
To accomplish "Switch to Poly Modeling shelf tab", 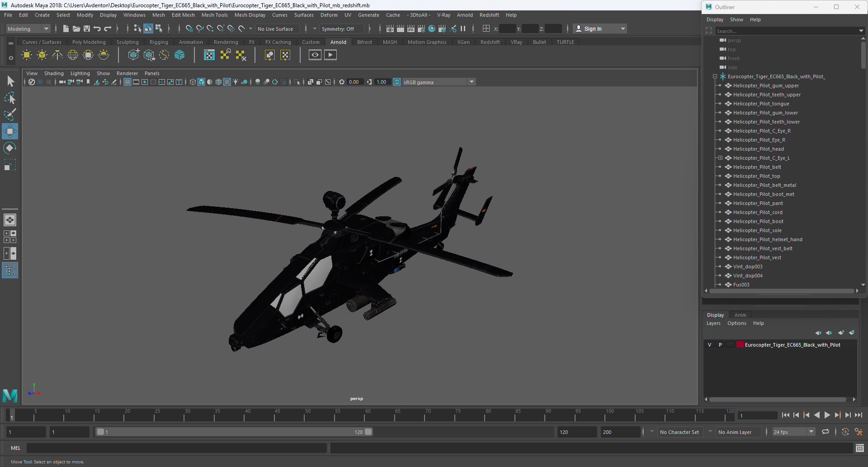I will (89, 42).
